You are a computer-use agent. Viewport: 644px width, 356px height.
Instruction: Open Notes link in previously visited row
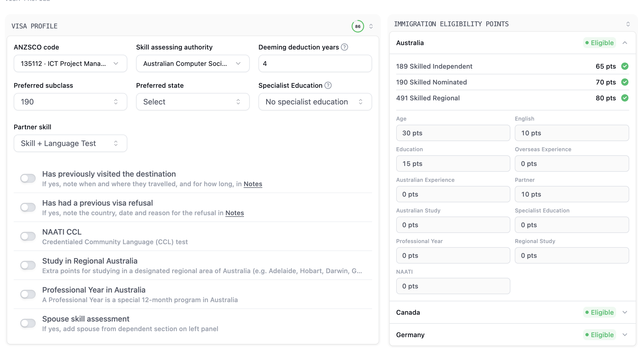(x=253, y=184)
